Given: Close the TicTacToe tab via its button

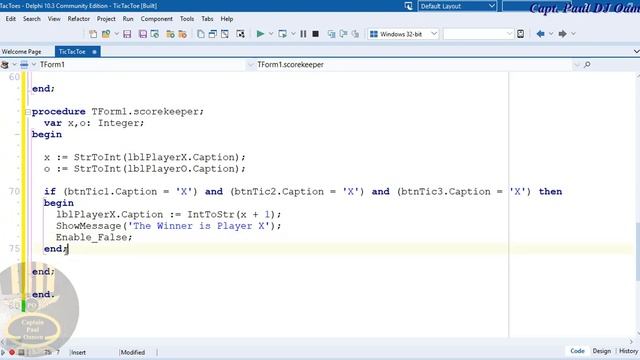Looking at the screenshot, I should coord(94,52).
